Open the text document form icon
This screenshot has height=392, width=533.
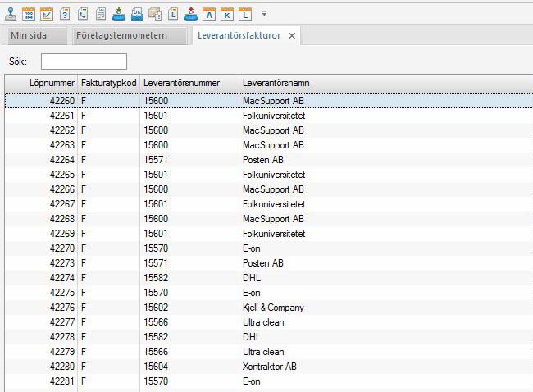pos(101,14)
